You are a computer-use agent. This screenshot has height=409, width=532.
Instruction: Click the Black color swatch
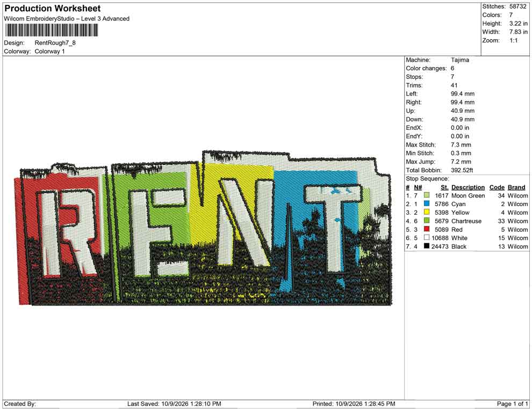427,246
